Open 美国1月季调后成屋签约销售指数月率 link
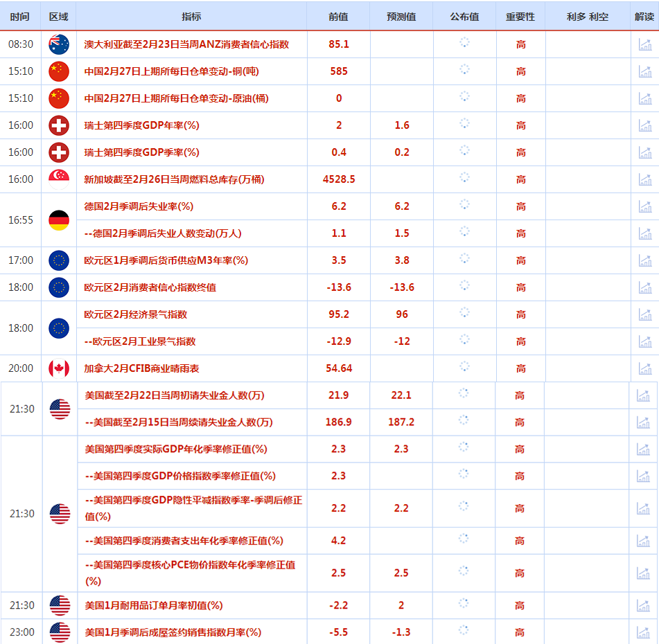This screenshot has width=659, height=644. pos(173,632)
